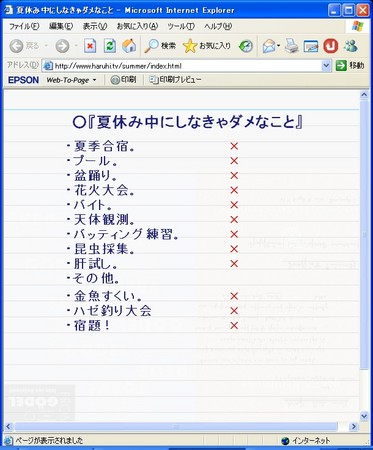
Task: Open EPSON 印刷プレビュー print preview
Action: (175, 80)
